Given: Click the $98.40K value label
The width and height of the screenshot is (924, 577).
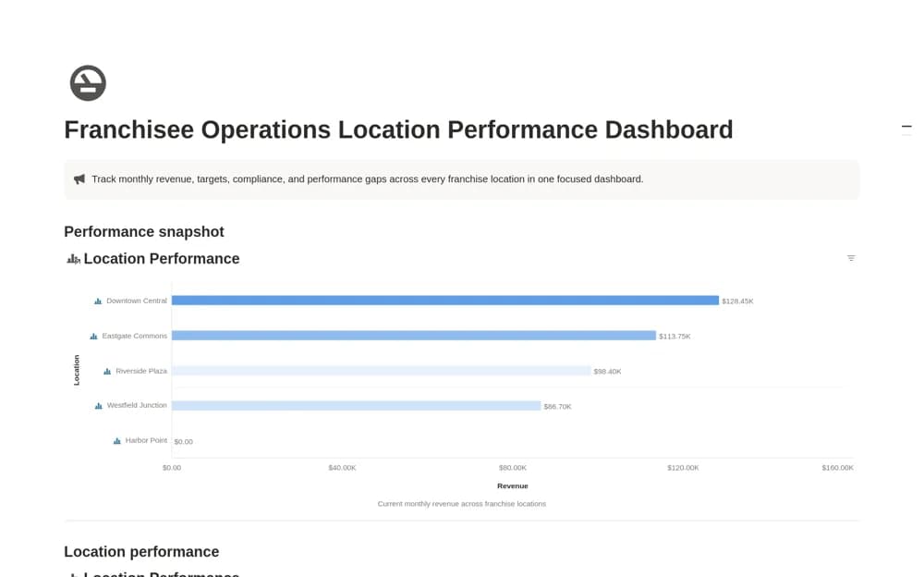Looking at the screenshot, I should [608, 371].
